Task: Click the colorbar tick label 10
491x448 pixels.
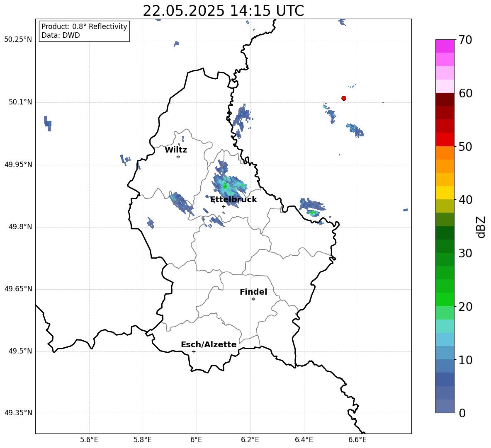Action: coord(465,360)
